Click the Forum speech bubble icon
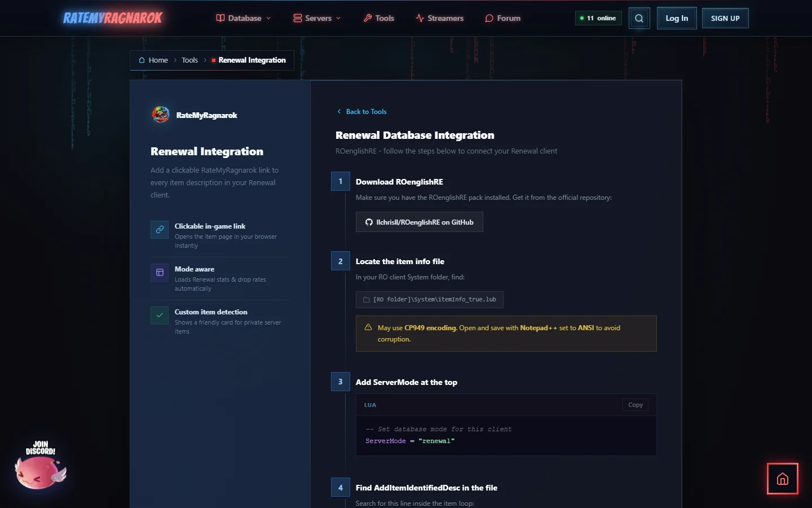 pos(489,18)
